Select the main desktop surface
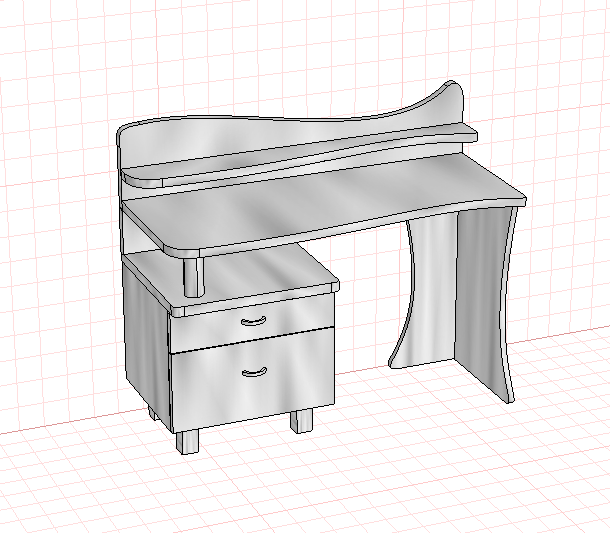610x533 pixels. coord(323,206)
